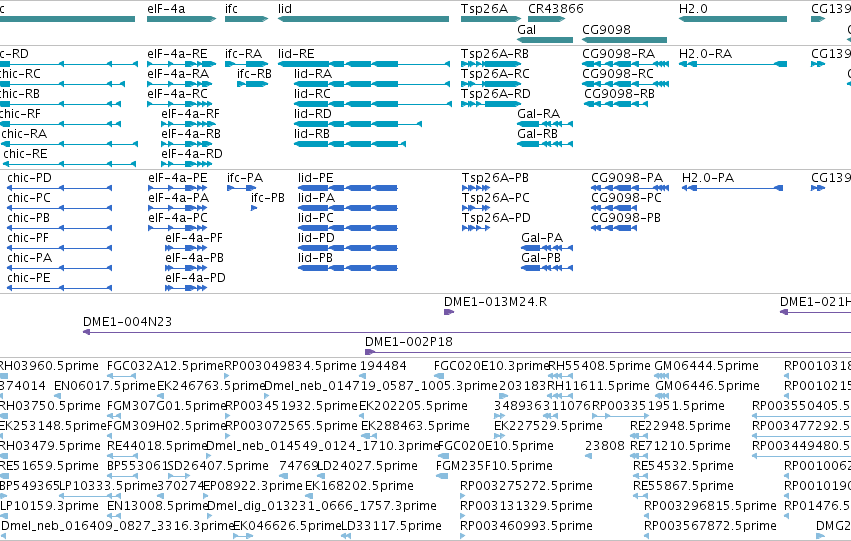Viewport: 851px width, 541px height.
Task: Select protein Tsp26A-PD
Action: [x=476, y=228]
